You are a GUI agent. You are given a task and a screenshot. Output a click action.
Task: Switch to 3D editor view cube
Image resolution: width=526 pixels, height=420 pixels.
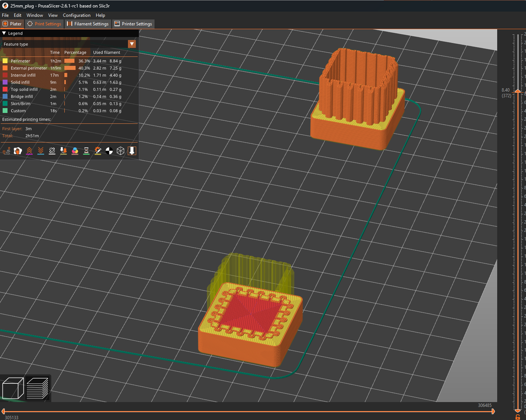point(13,388)
